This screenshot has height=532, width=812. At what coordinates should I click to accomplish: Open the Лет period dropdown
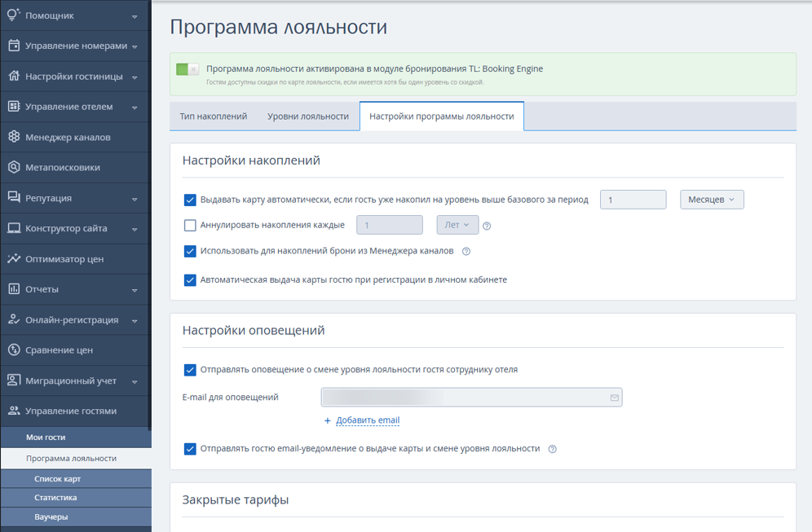point(457,225)
